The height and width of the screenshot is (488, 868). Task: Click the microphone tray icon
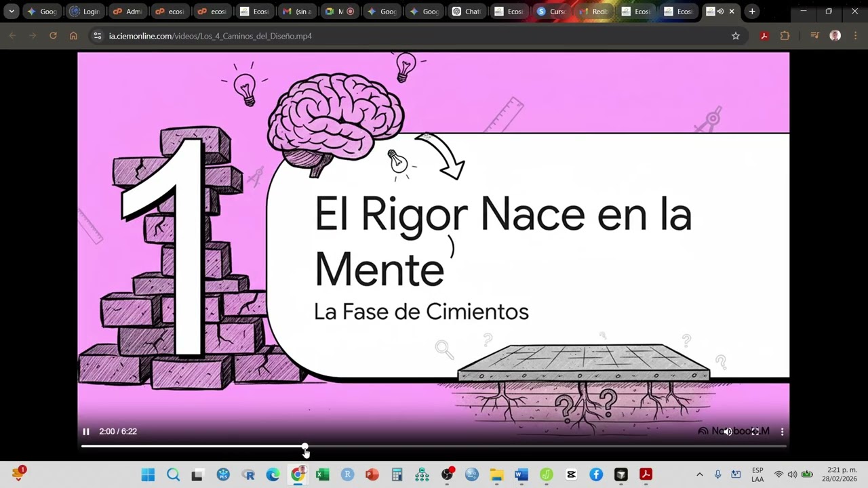pos(718,474)
